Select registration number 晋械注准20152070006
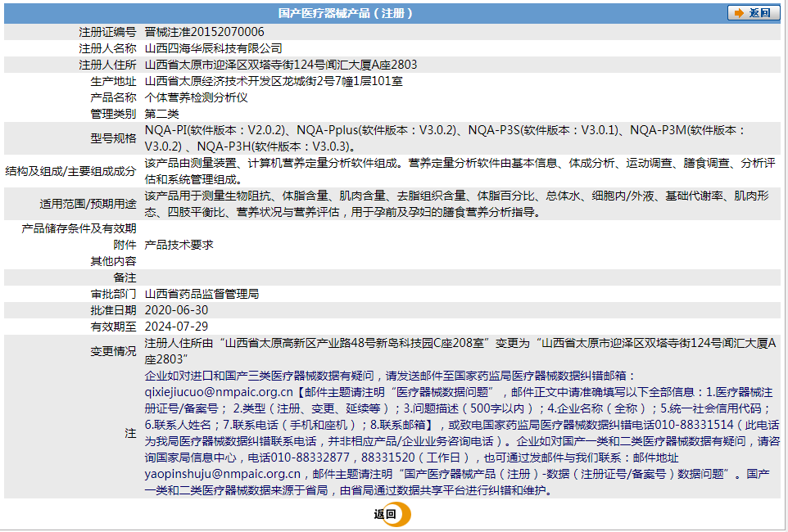Viewport: 788px width, 532px height. tap(204, 32)
